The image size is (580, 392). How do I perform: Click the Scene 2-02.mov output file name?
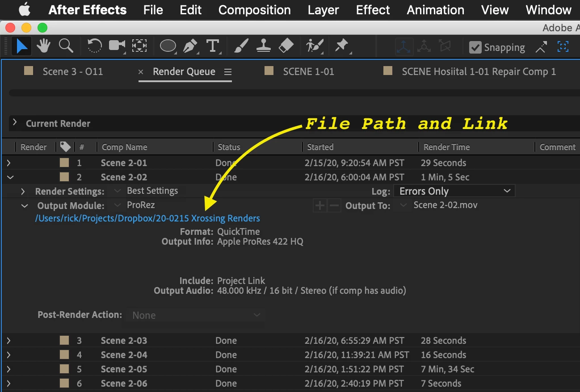click(446, 205)
